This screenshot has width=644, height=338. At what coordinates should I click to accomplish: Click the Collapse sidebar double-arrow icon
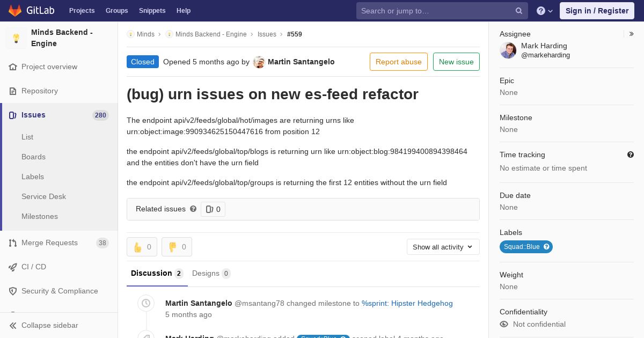coord(13,326)
